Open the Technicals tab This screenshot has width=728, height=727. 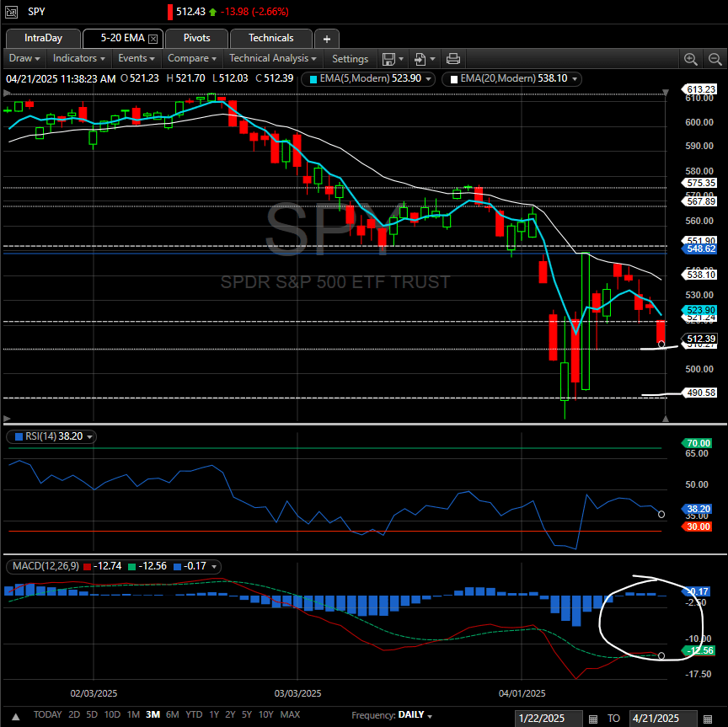pos(270,38)
